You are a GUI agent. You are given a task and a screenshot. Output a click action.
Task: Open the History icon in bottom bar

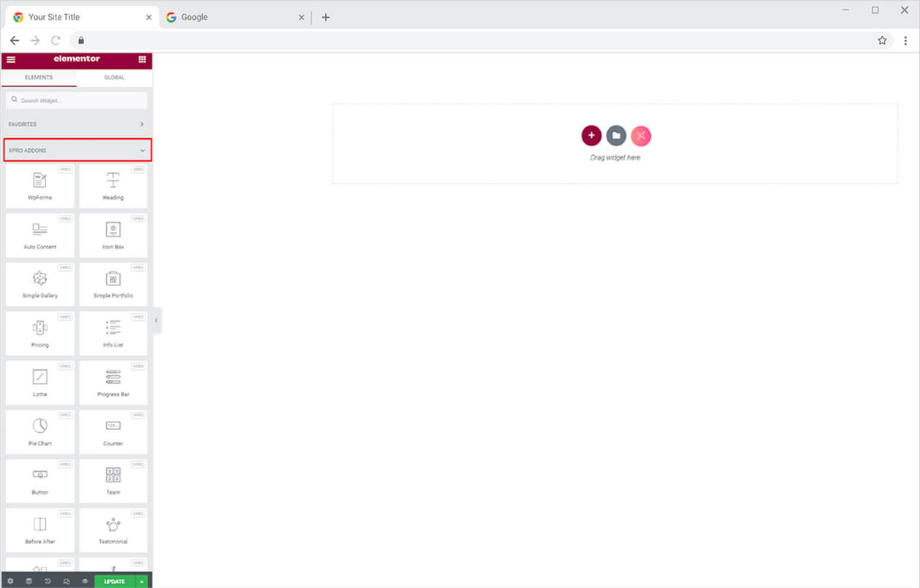48,581
